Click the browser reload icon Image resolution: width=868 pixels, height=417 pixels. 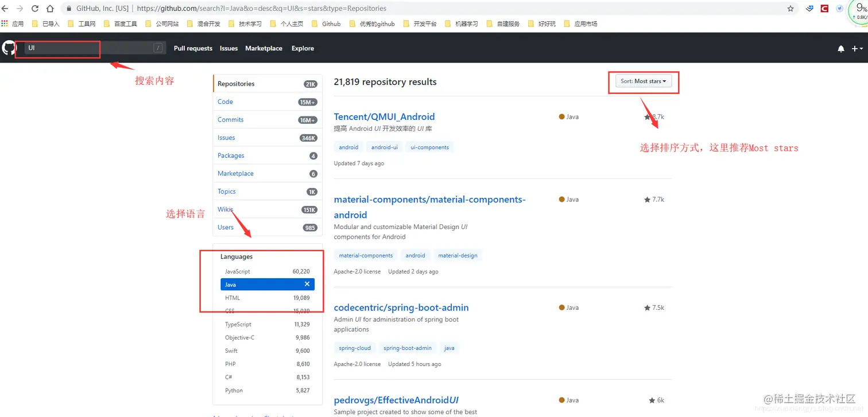point(35,9)
